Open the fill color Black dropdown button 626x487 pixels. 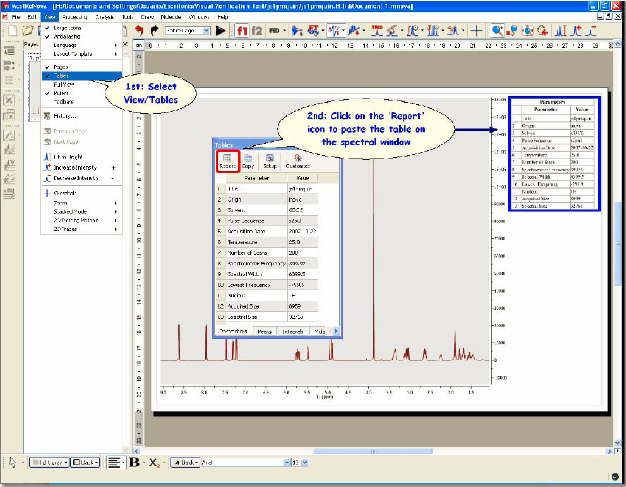click(85, 462)
